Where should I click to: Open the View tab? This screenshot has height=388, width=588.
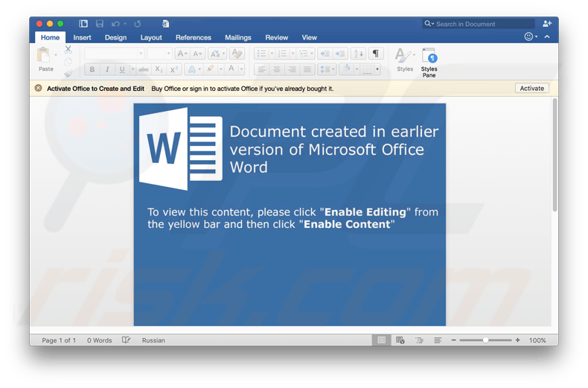(x=310, y=37)
